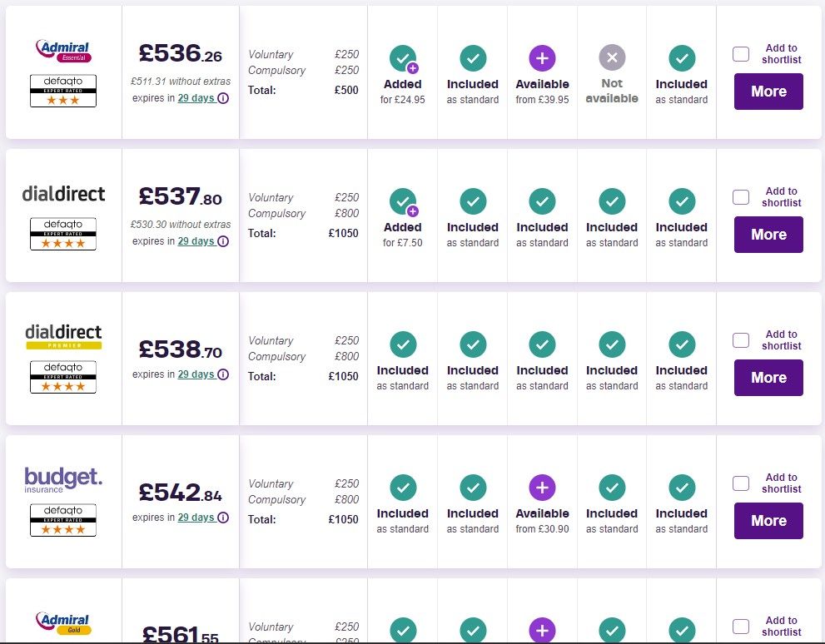
Task: Click the grey 'Not available' X icon
Action: pos(612,57)
